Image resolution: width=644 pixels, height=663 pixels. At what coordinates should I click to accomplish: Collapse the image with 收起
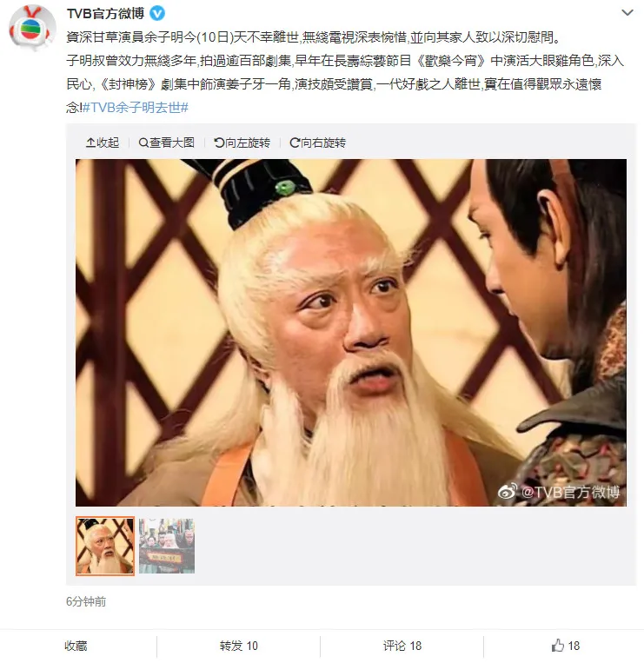103,143
